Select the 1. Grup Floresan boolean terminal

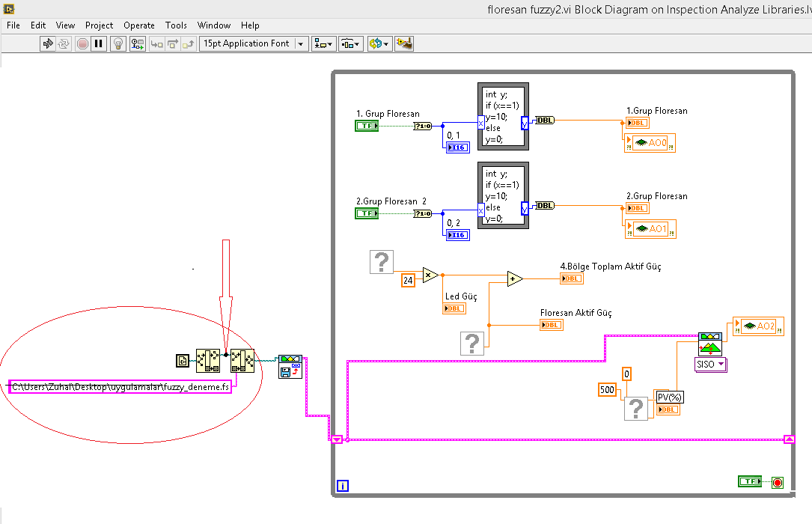367,126
